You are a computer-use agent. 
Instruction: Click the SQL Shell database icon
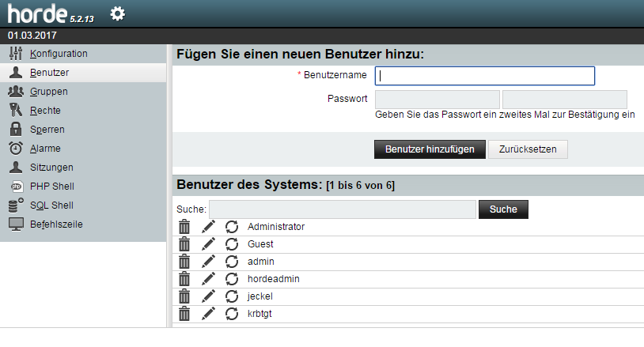16,205
